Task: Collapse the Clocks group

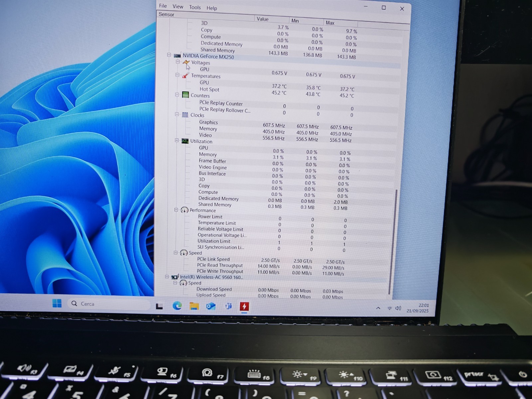Action: coord(177,114)
